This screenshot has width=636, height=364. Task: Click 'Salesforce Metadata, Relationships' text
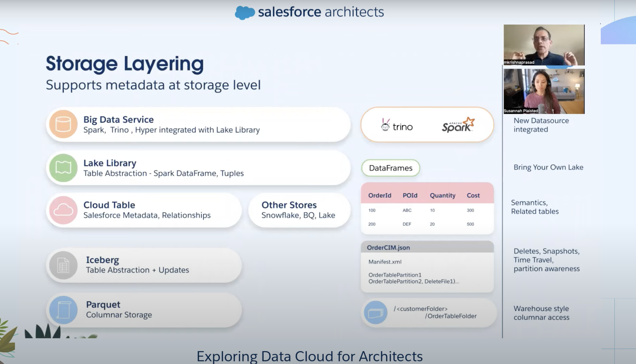click(x=147, y=215)
